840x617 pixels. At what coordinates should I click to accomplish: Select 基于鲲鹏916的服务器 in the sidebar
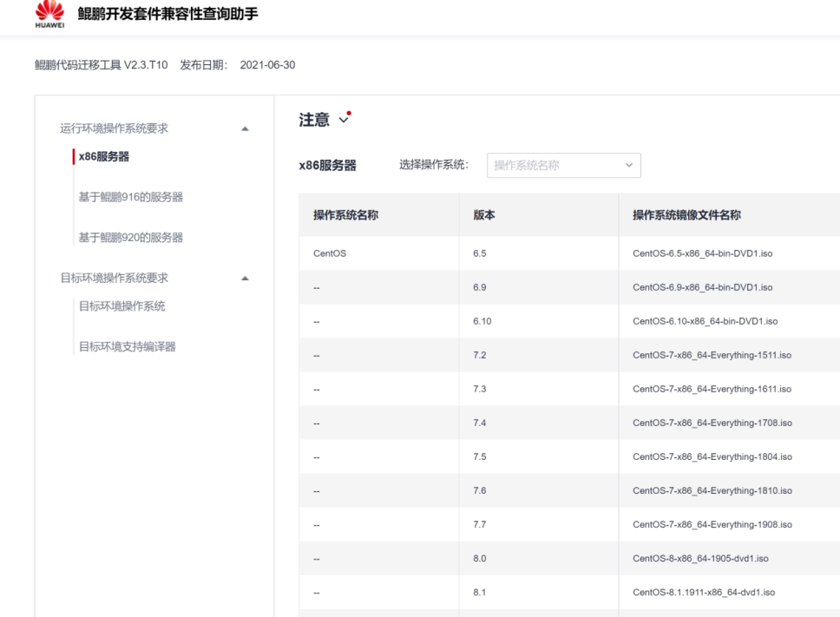click(x=130, y=197)
